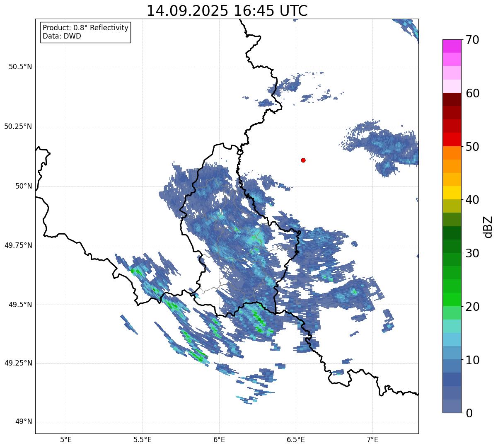Image resolution: width=498 pixels, height=448 pixels.
Task: Click the orange colorbar segment below 50
Action: (x=452, y=153)
